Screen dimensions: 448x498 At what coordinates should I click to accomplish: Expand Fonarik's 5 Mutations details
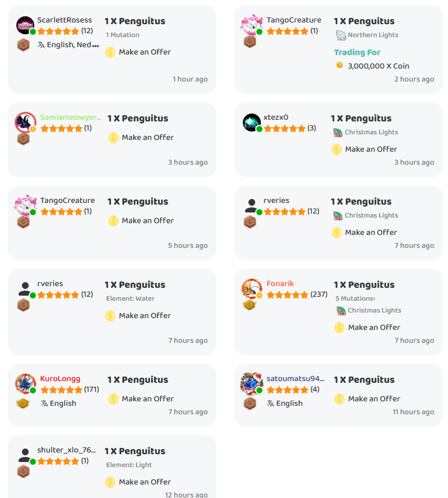tap(355, 299)
